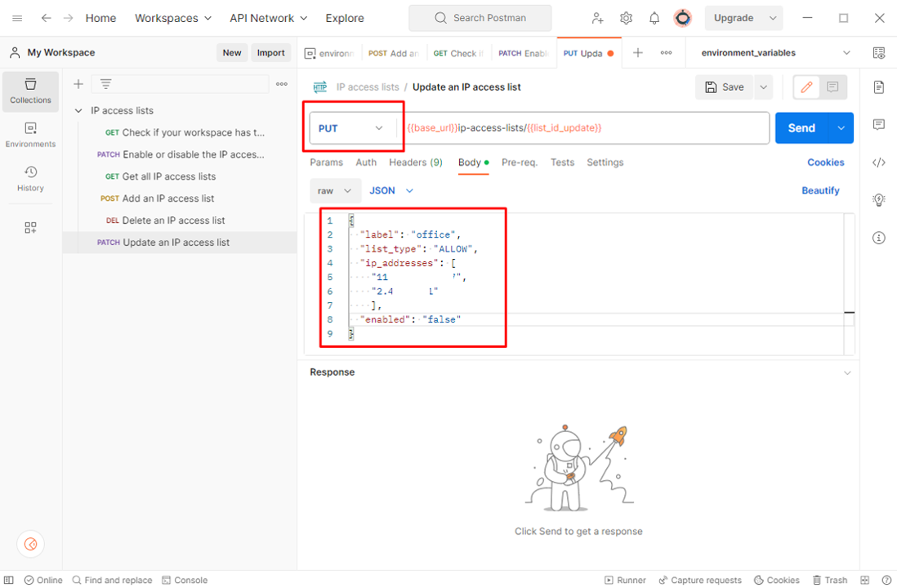The height and width of the screenshot is (588, 897).
Task: Open environment_variables selector dropdown
Action: coord(774,53)
